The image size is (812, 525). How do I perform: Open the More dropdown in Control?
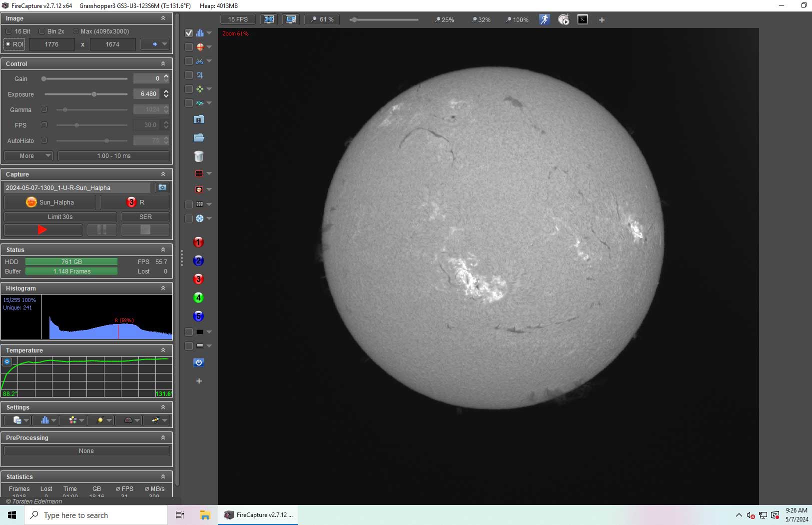[x=28, y=156]
